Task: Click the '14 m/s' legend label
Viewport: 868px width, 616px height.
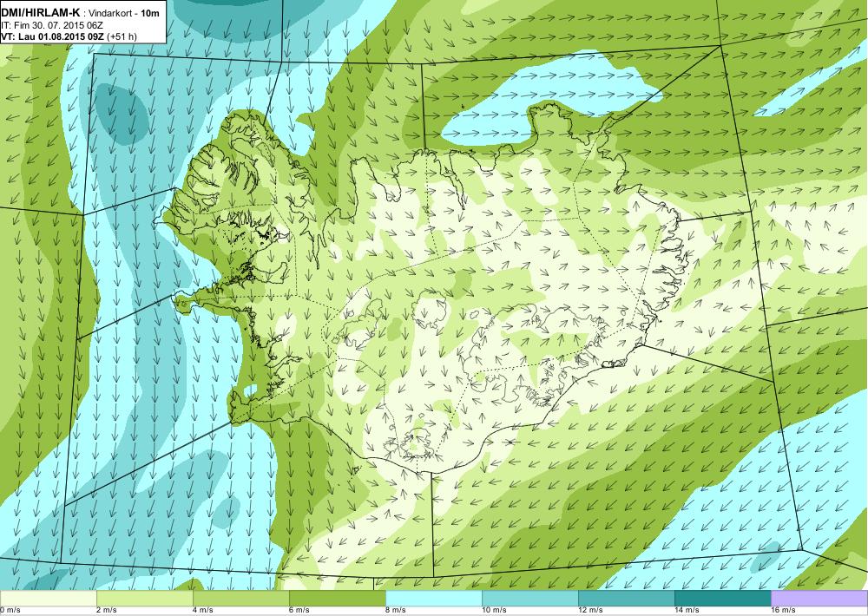Action: pos(687,611)
